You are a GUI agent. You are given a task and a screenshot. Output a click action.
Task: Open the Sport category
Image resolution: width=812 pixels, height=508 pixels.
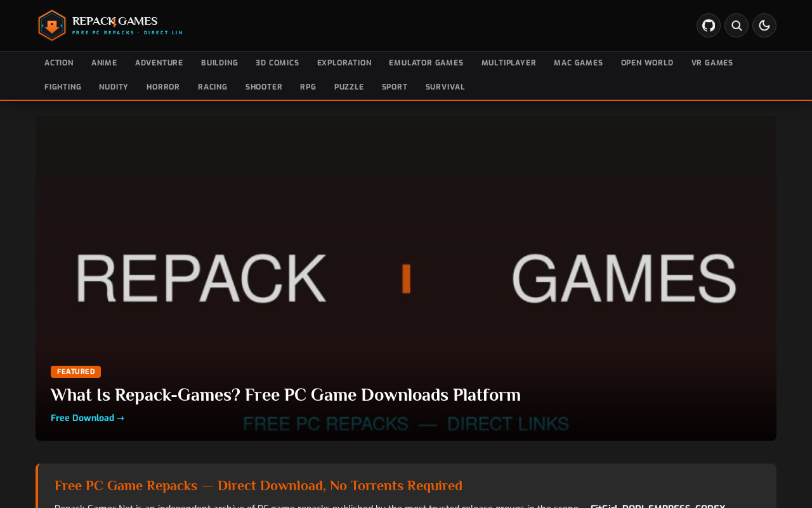point(395,87)
